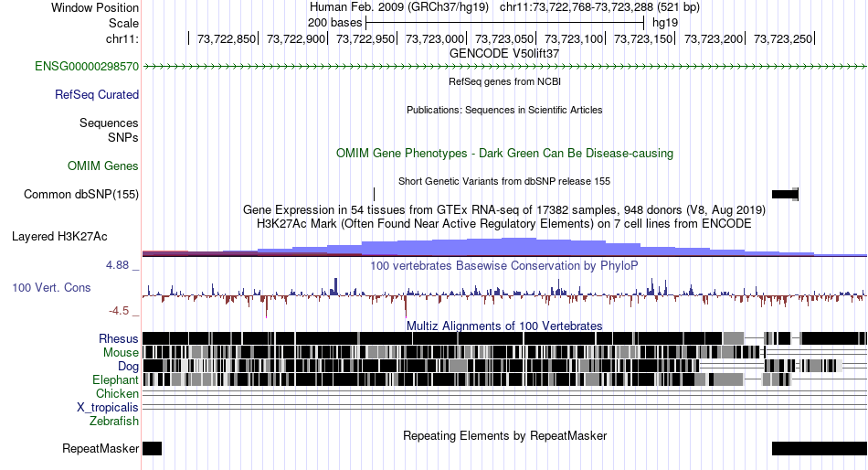Screen dimensions: 868x470
Task: Click the SNPs track label
Action: coord(123,137)
